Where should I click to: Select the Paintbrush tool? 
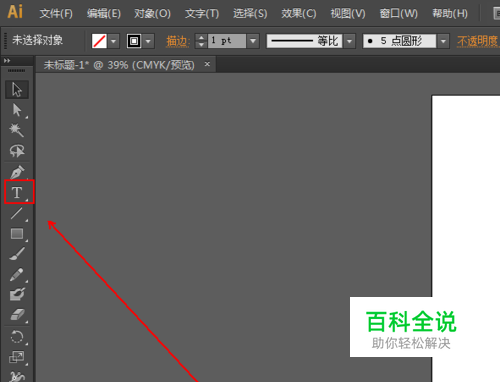pos(17,254)
